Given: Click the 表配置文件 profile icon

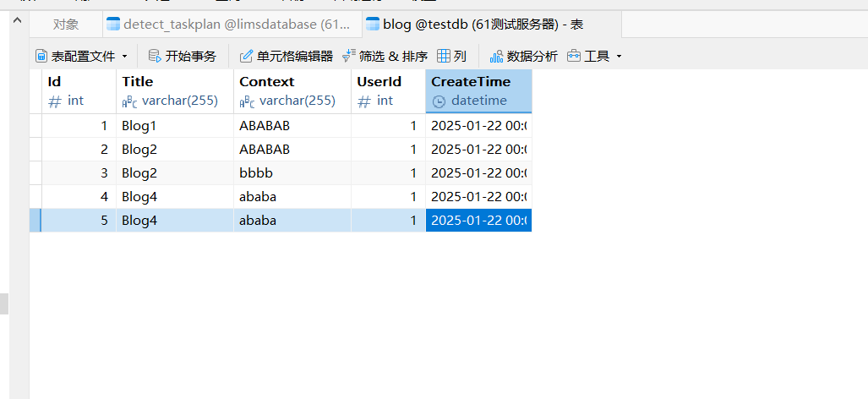Looking at the screenshot, I should pyautogui.click(x=41, y=57).
